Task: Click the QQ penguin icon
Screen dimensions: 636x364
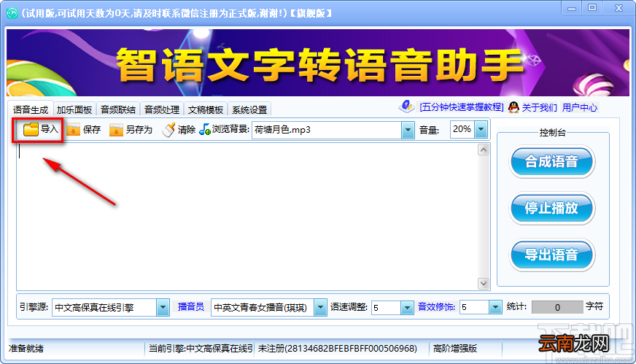Action: click(x=513, y=107)
